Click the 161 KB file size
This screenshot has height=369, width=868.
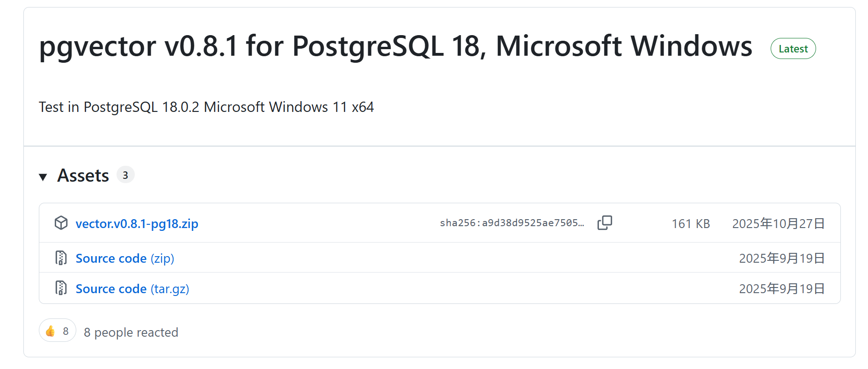(691, 224)
